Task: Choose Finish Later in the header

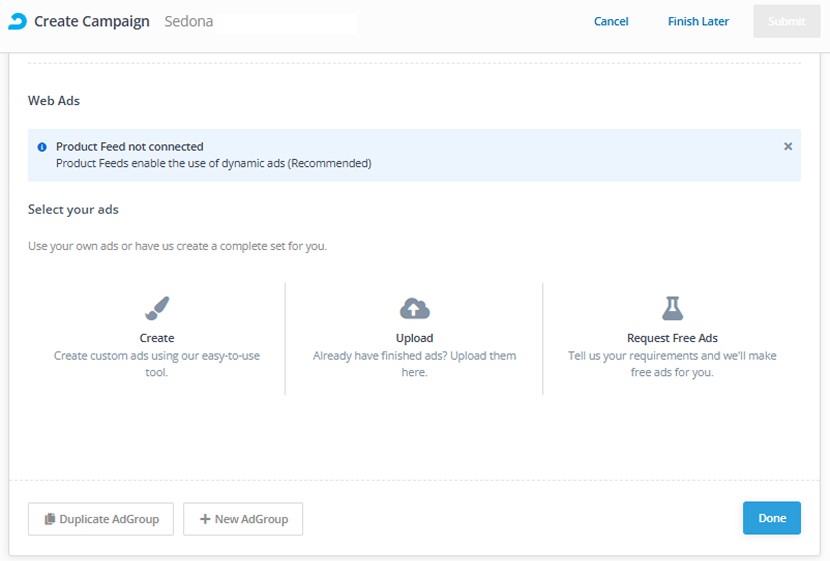Action: click(698, 22)
